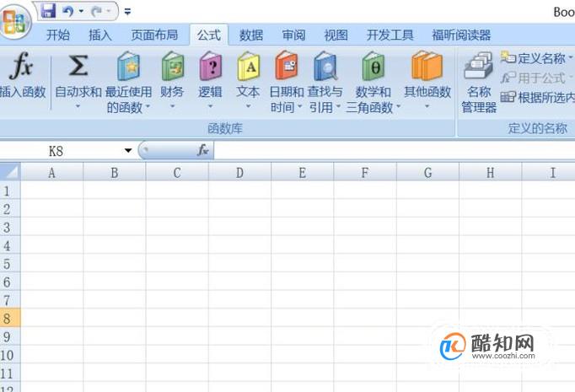575x392 pixels.
Task: Click the redo arrow icon
Action: [x=96, y=11]
